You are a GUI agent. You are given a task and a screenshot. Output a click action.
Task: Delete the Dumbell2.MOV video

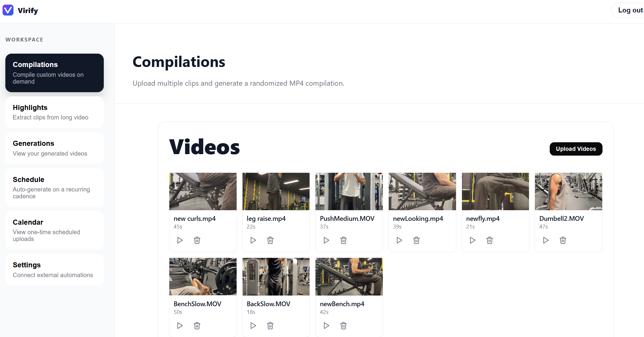[x=563, y=240]
